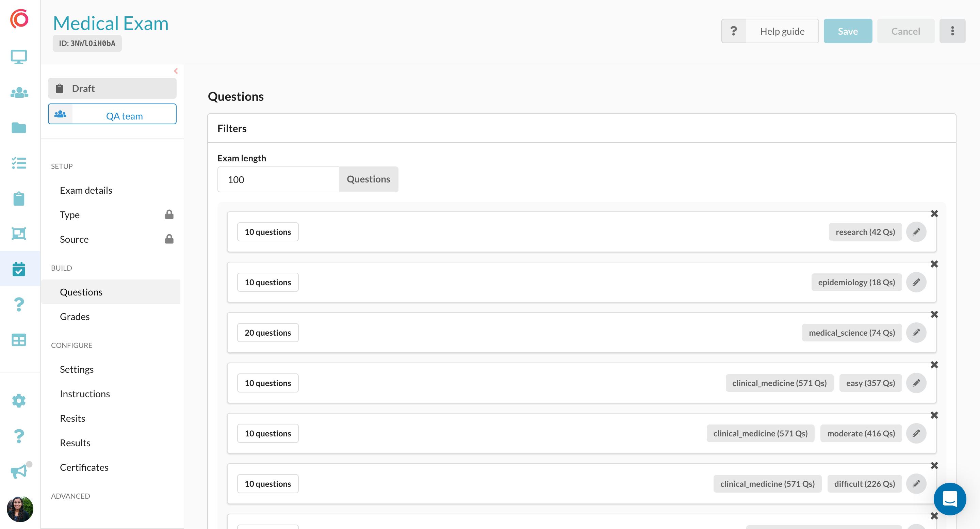
Task: Open the users group sidebar icon
Action: tap(19, 93)
